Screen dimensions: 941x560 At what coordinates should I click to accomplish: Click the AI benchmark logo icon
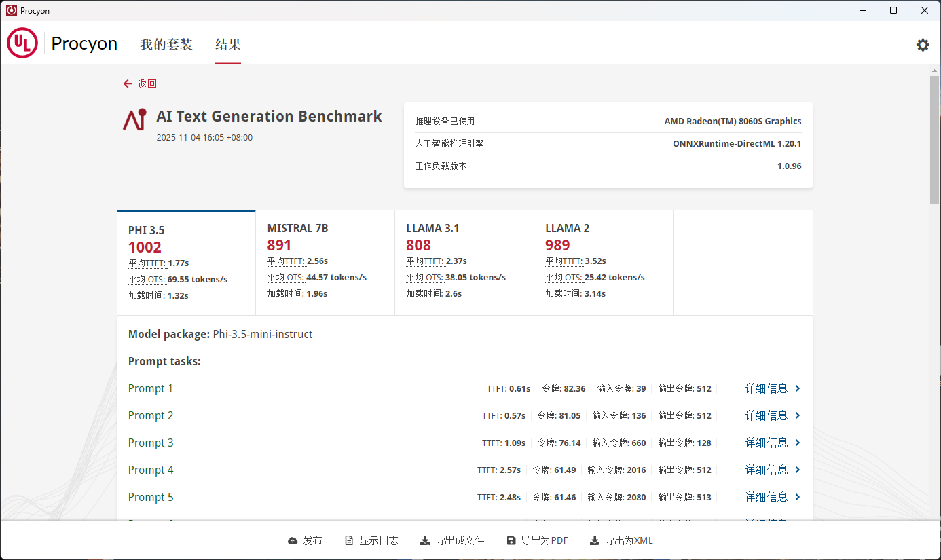[x=134, y=119]
